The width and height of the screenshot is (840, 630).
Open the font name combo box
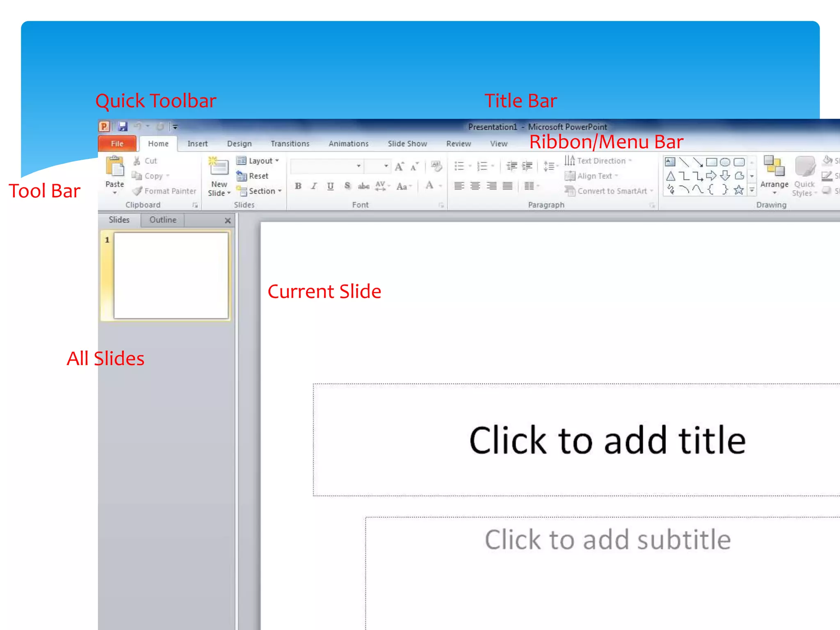[326, 166]
